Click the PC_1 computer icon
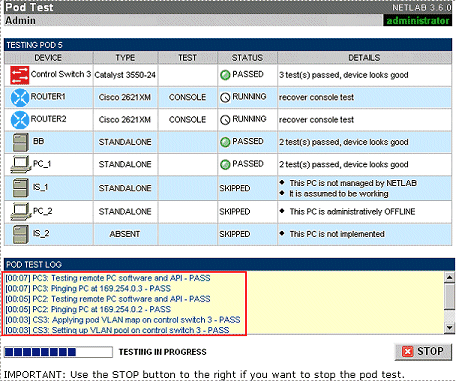This screenshot has height=381, width=456. coord(21,165)
